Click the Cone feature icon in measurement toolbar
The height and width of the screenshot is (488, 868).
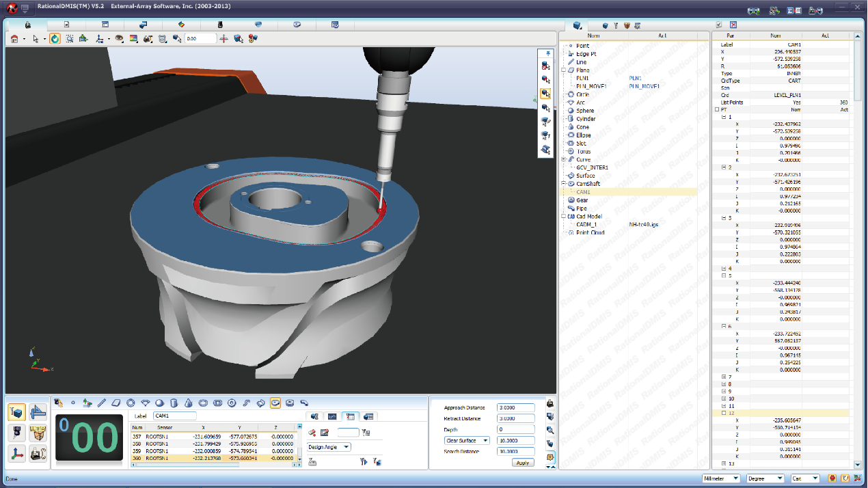coord(188,403)
